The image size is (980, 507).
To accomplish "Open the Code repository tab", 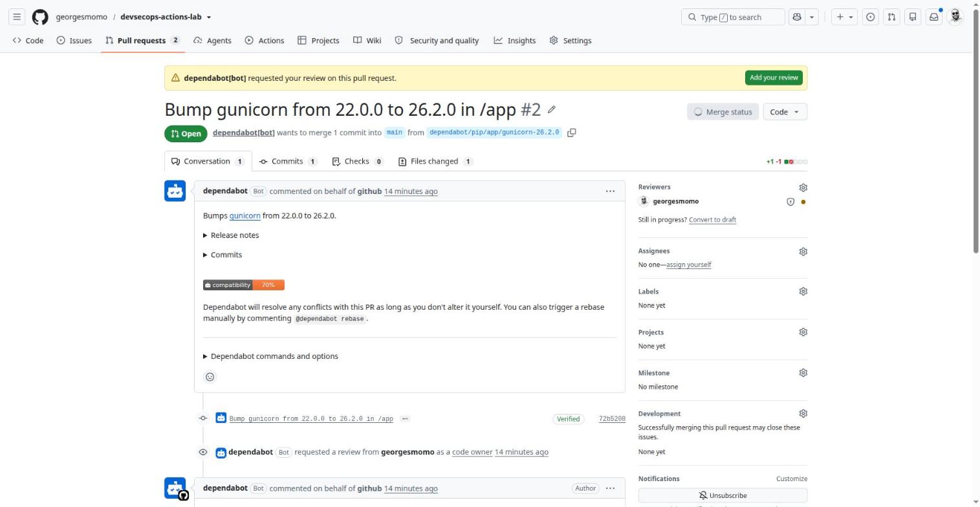I will [x=28, y=40].
